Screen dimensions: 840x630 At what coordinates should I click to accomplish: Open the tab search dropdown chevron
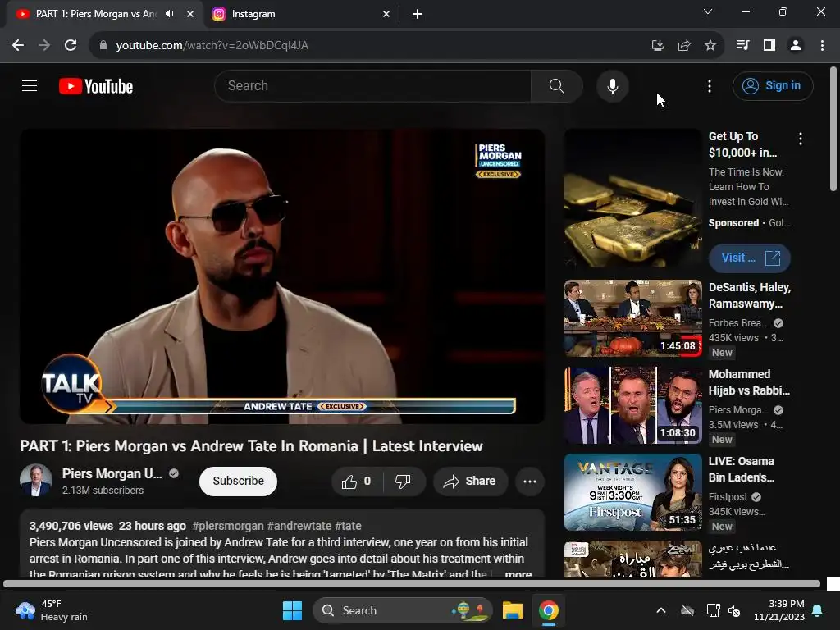click(x=708, y=11)
